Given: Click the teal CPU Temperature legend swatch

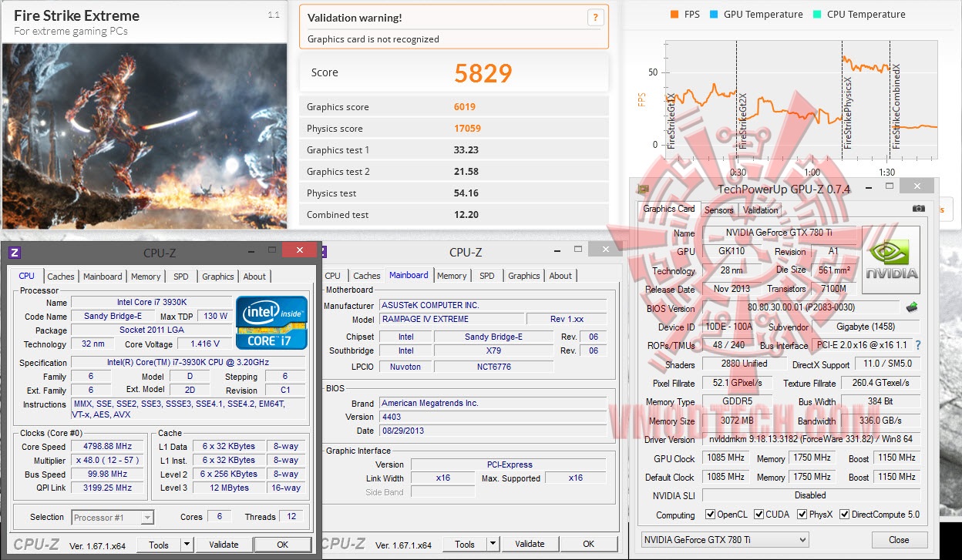Looking at the screenshot, I should 817,15.
